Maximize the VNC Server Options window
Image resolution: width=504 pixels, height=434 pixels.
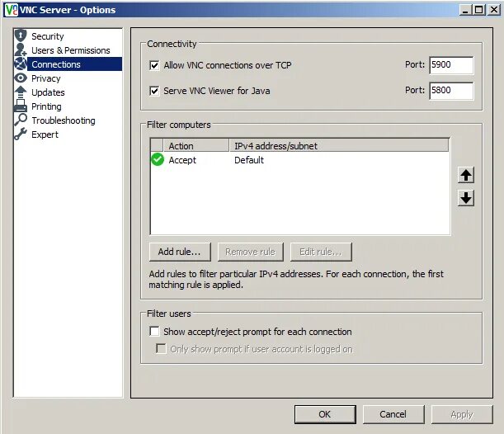click(478, 10)
